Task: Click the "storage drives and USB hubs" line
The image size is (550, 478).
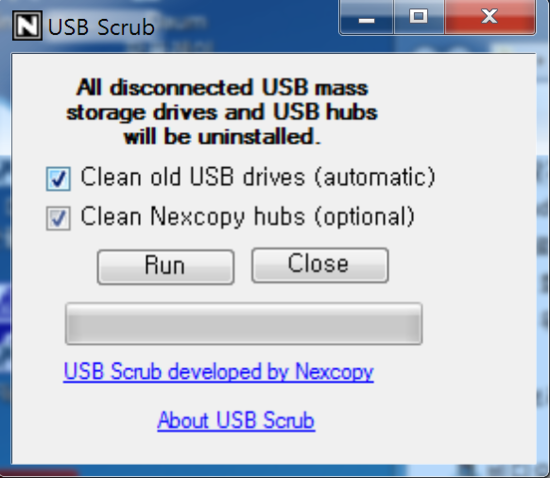Action: [222, 112]
